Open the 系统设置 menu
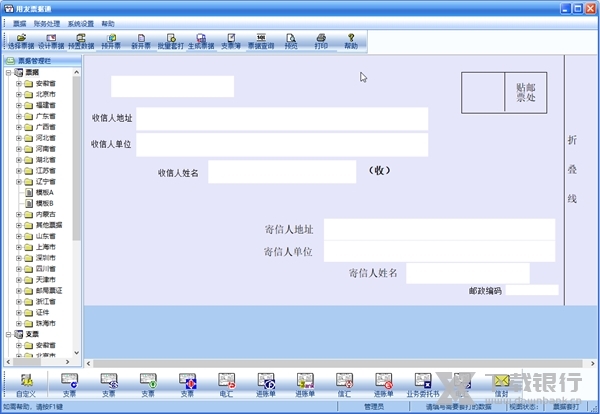Screen dimensions: 600x414 81,24
